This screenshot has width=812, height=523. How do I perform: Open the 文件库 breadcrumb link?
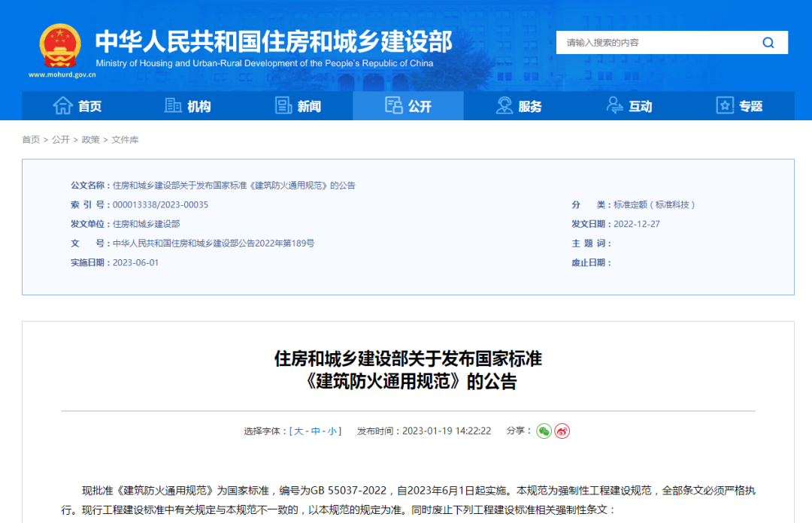coord(126,140)
